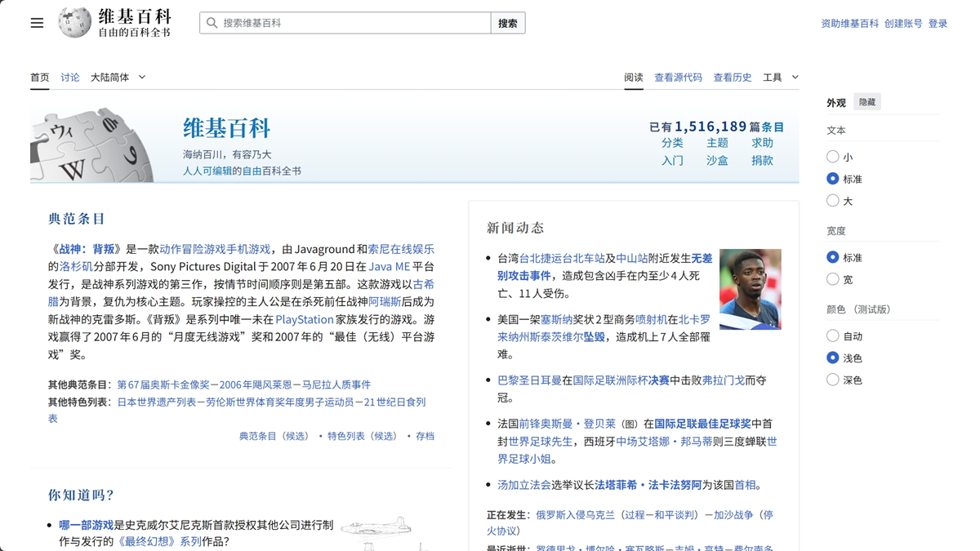Open the hamburger main menu icon
The image size is (980, 551).
[x=37, y=22]
